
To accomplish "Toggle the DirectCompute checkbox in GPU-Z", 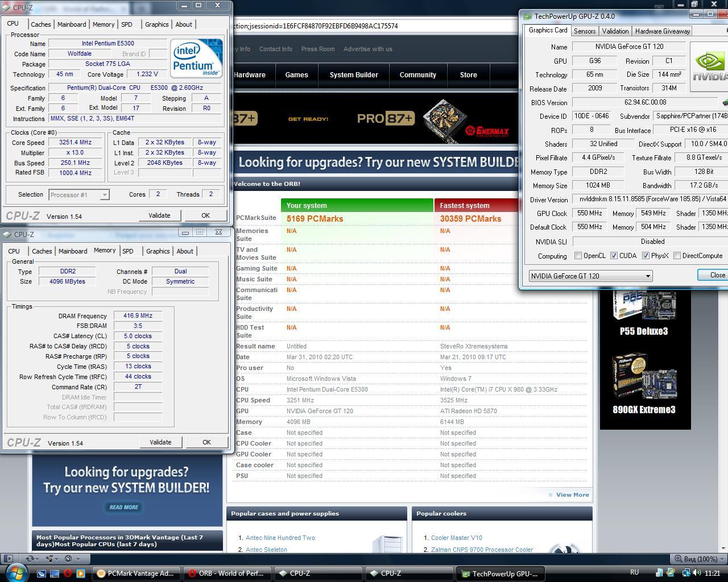I will [x=677, y=256].
